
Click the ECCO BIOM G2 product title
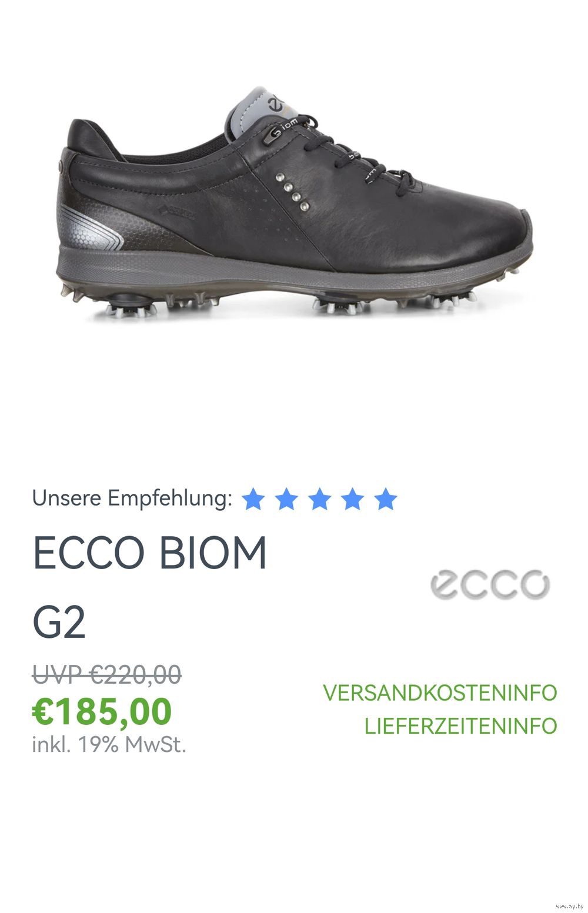click(x=150, y=587)
